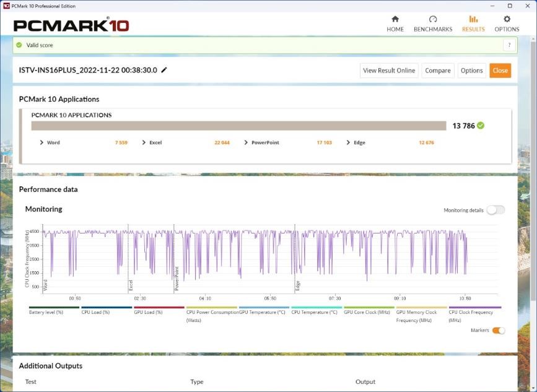537x392 pixels.
Task: Click the green check beside 13 786
Action: point(481,126)
